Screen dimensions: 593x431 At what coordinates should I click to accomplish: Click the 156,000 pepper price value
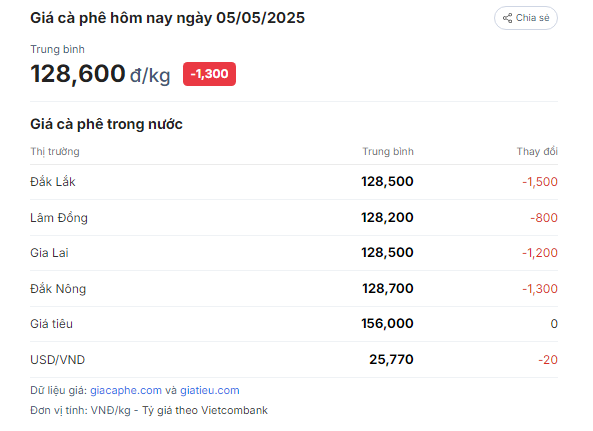tap(387, 323)
